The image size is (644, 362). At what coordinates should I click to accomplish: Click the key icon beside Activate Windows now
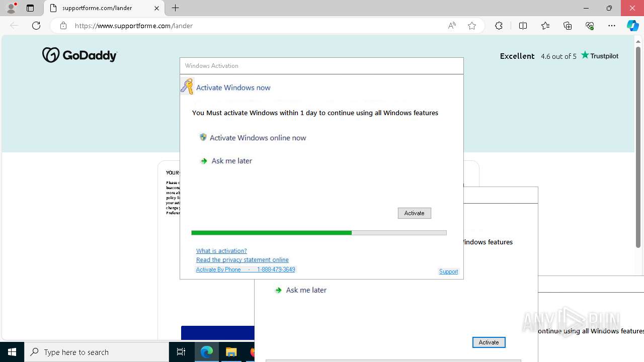coord(187,86)
